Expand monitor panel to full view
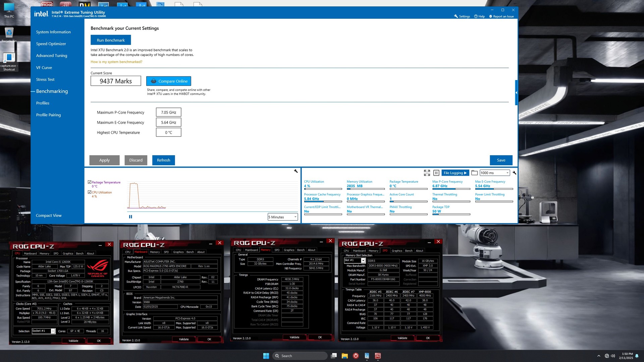The width and height of the screenshot is (644, 362). coord(427,173)
